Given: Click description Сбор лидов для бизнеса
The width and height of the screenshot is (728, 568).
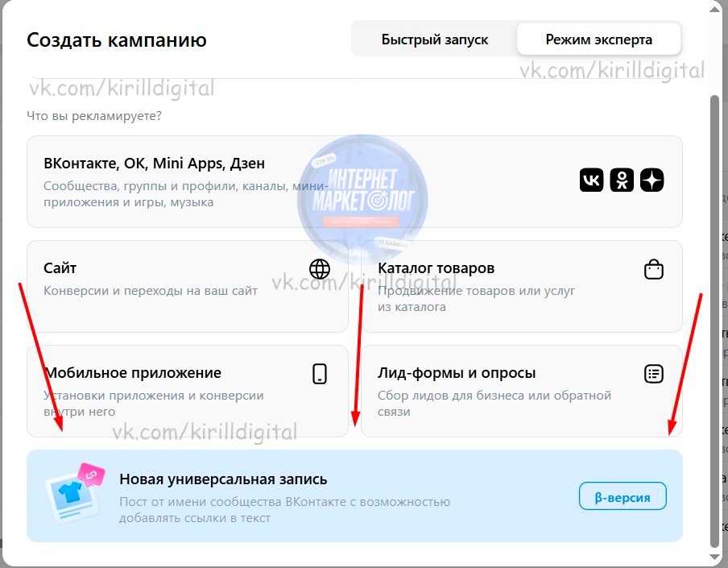Looking at the screenshot, I should click(x=494, y=403).
